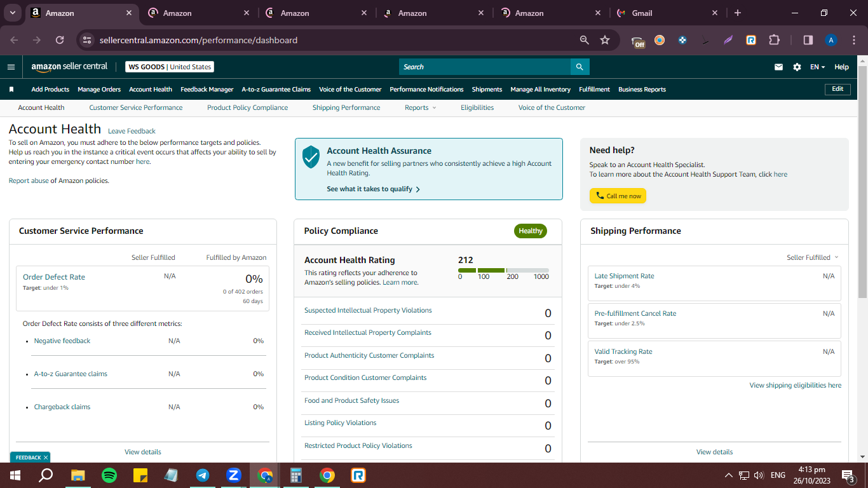Screen dimensions: 868x488
Task: Reload the page with the refresh icon
Action: pos(60,40)
